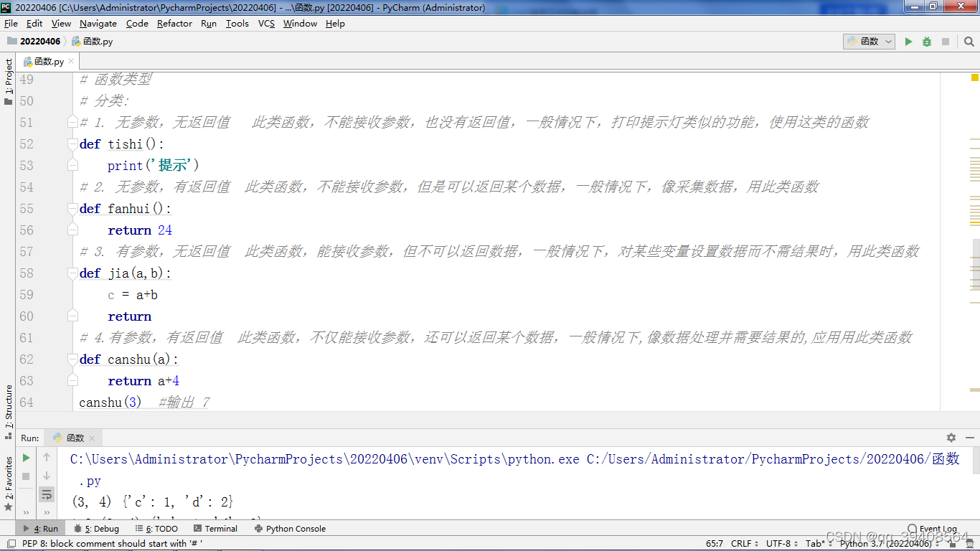Close the 函数 run tab
The width and height of the screenshot is (980, 551).
[93, 438]
